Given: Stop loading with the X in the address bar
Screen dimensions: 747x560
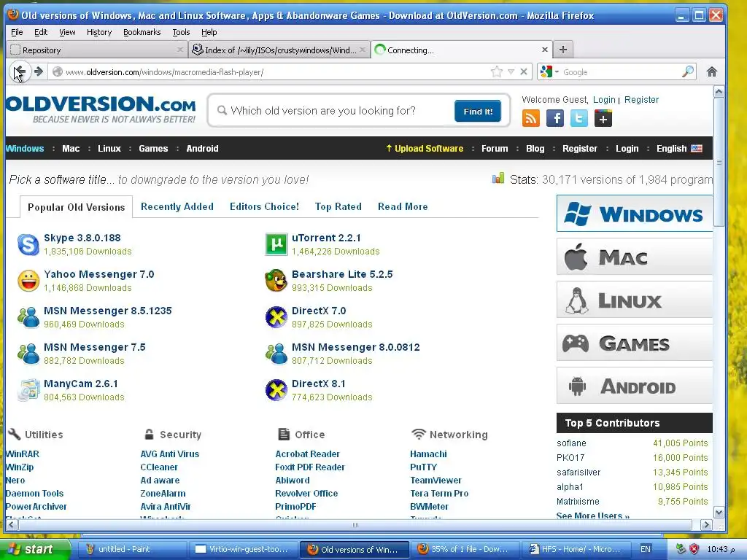Looking at the screenshot, I should click(x=524, y=72).
